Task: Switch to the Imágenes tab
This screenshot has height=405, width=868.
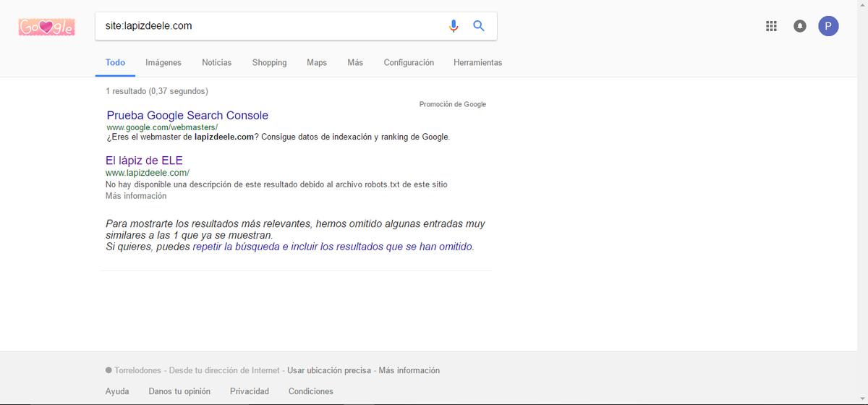Action: pyautogui.click(x=163, y=63)
